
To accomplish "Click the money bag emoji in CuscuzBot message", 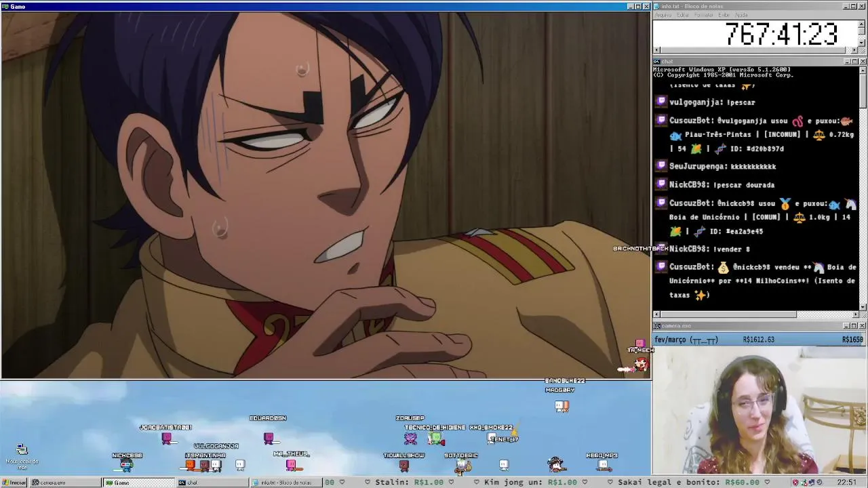I will 723,267.
